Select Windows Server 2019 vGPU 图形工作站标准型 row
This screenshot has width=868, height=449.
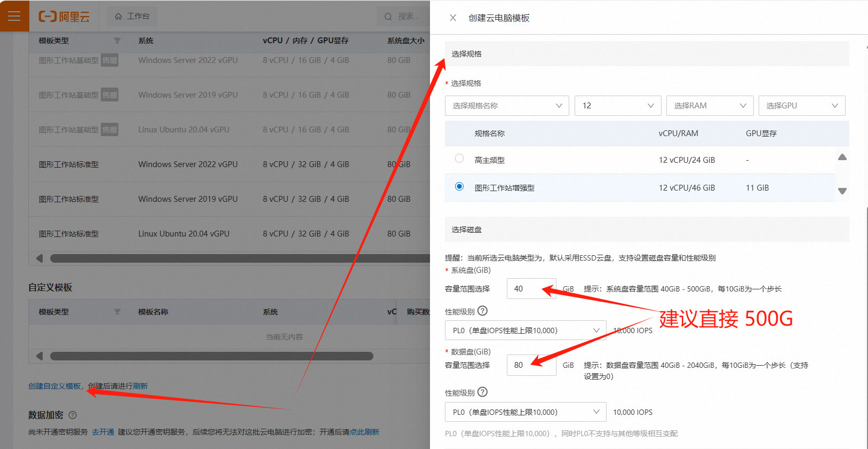click(x=229, y=199)
